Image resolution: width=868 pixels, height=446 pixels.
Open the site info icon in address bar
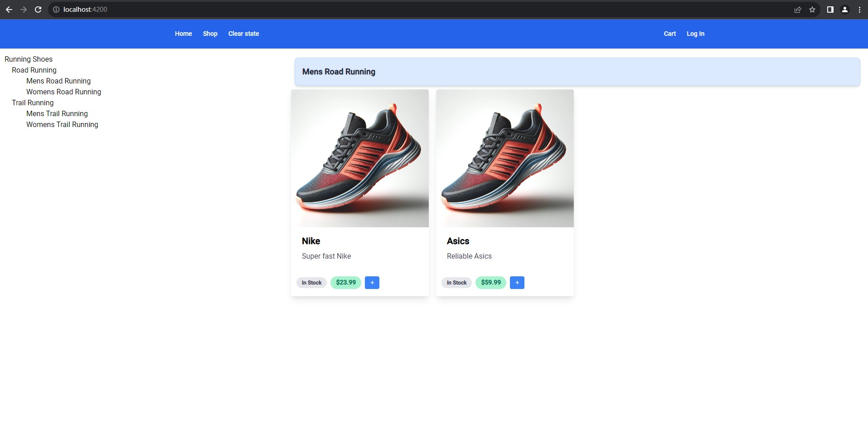[x=56, y=10]
